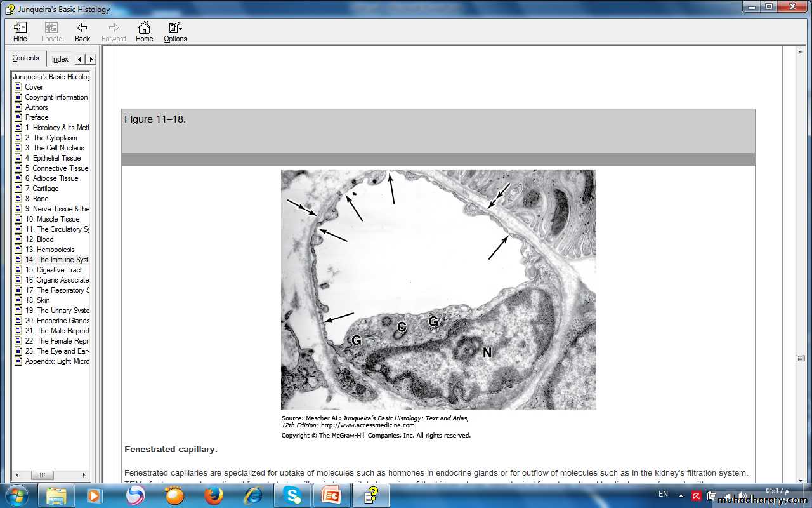The height and width of the screenshot is (508, 812).
Task: Open chapter 20 Endocrine Glands
Action: 57,321
